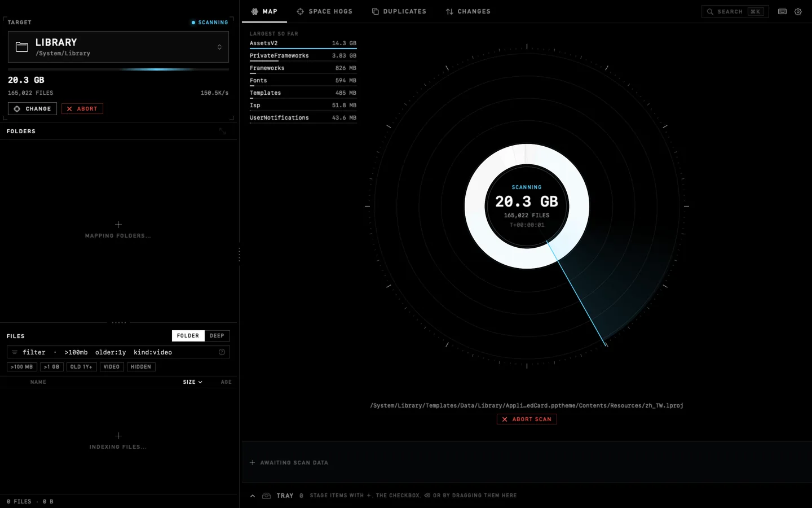Open the DUPLICATES tab
The height and width of the screenshot is (508, 812).
399,11
